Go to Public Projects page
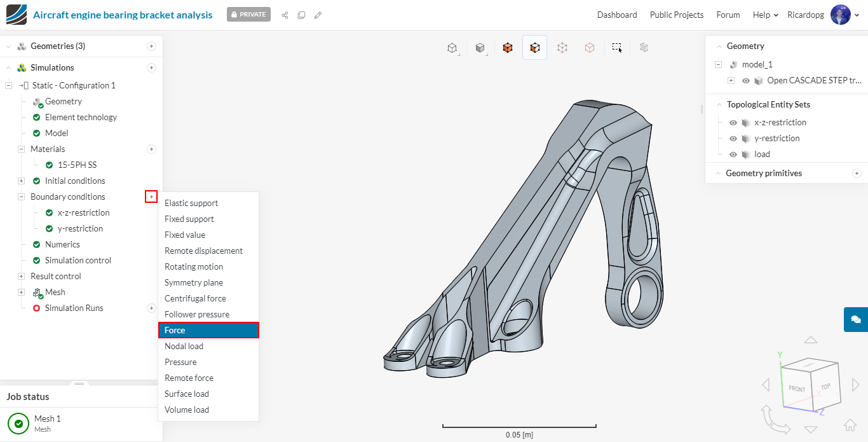 [676, 15]
